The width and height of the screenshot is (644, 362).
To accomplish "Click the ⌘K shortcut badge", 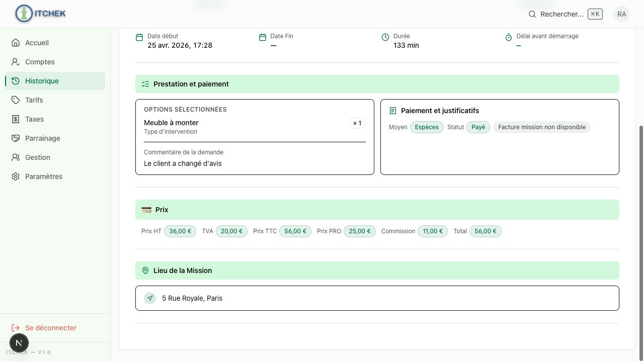I will click(x=595, y=14).
